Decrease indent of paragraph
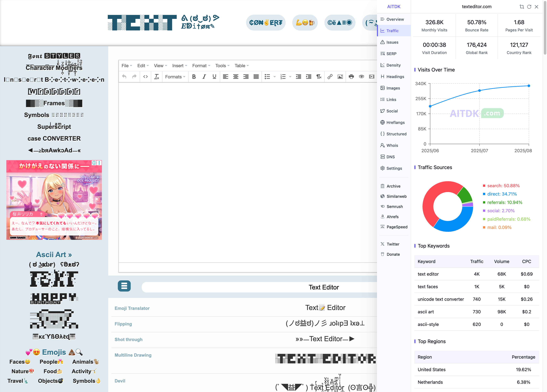This screenshot has height=392, width=547. click(298, 77)
